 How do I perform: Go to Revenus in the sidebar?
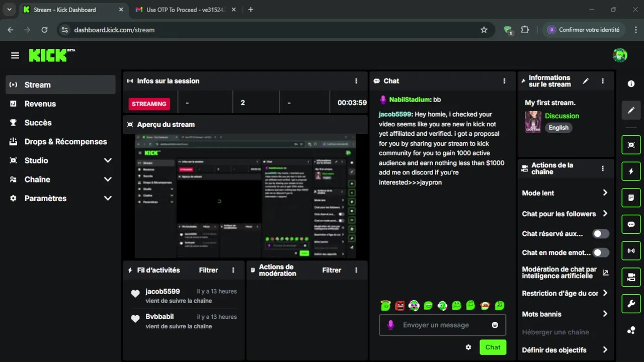coord(60,104)
